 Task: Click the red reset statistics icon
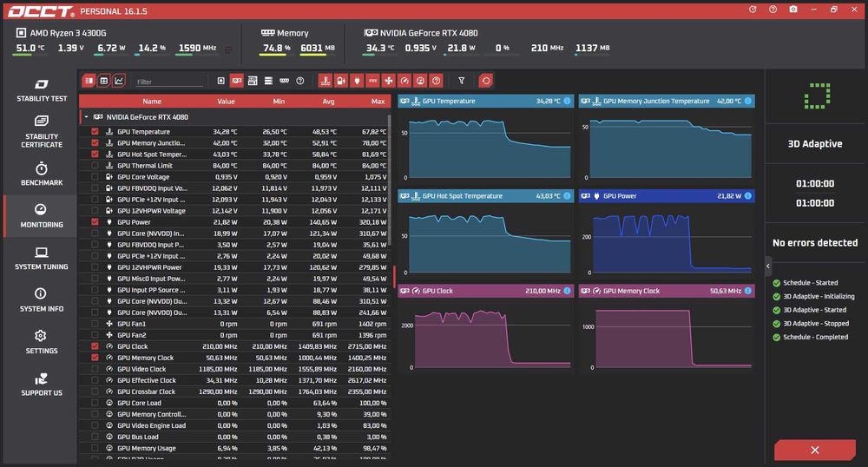[485, 81]
